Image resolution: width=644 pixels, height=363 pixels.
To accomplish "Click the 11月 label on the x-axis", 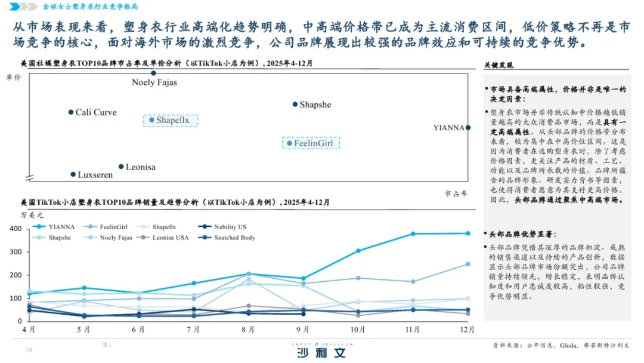I will (413, 330).
